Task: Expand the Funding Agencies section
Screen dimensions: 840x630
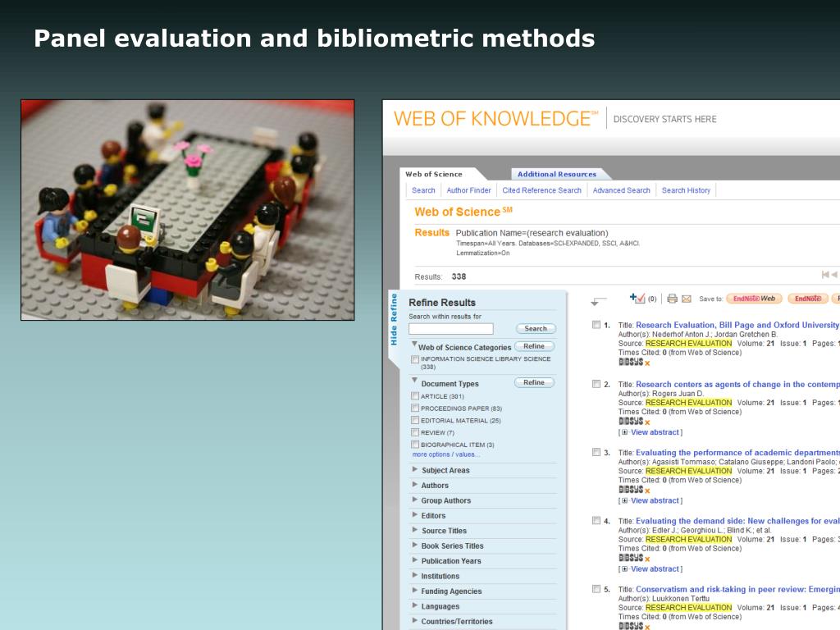Action: tap(414, 591)
